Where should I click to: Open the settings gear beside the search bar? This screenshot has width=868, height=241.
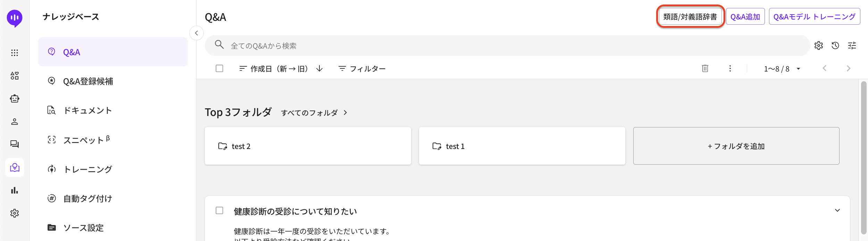coord(818,45)
